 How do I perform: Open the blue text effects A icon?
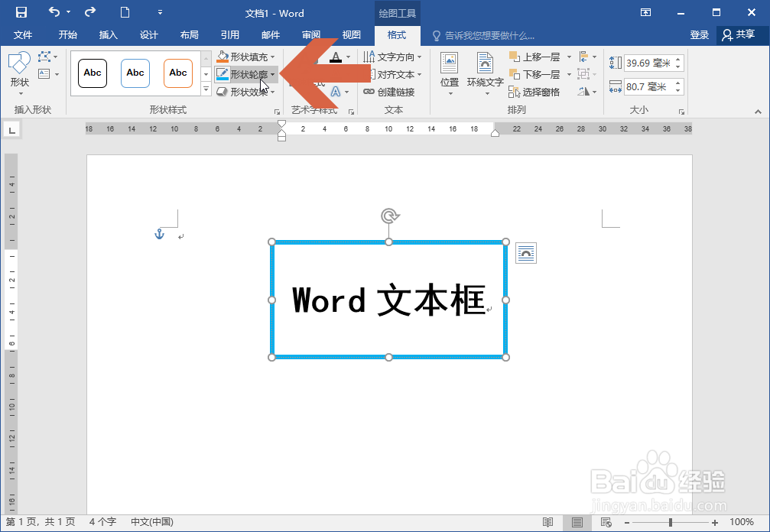click(x=336, y=92)
